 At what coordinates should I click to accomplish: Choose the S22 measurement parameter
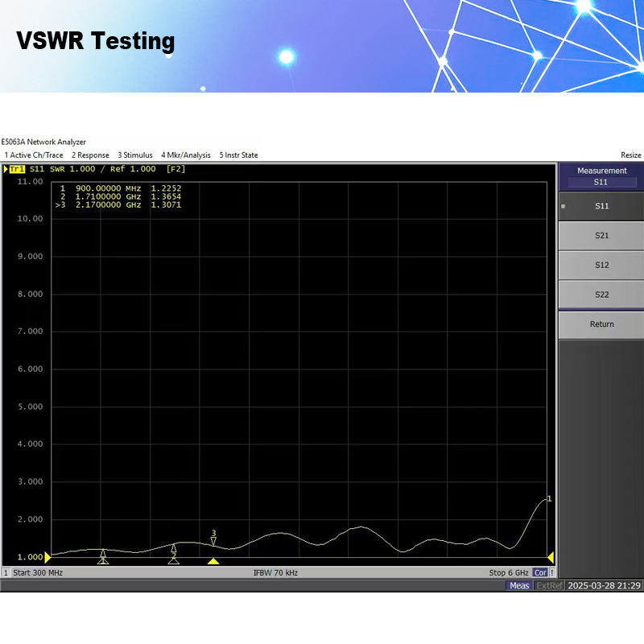(601, 295)
